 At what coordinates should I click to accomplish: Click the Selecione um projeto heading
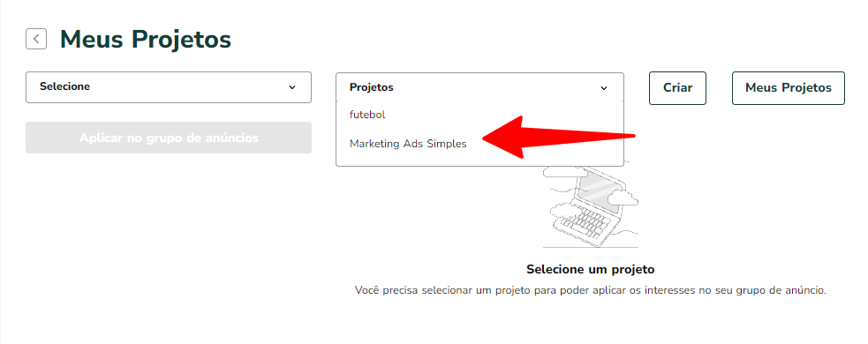(590, 270)
